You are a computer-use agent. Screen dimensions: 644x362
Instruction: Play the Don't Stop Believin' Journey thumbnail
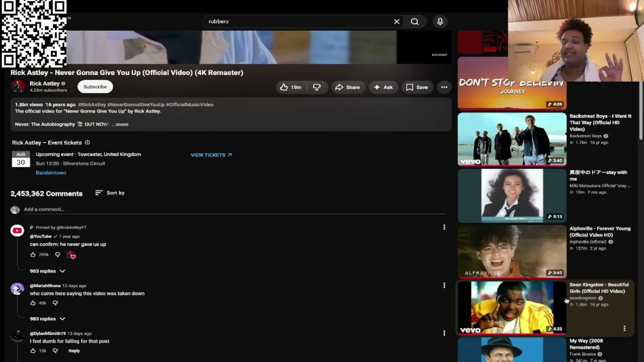512,83
